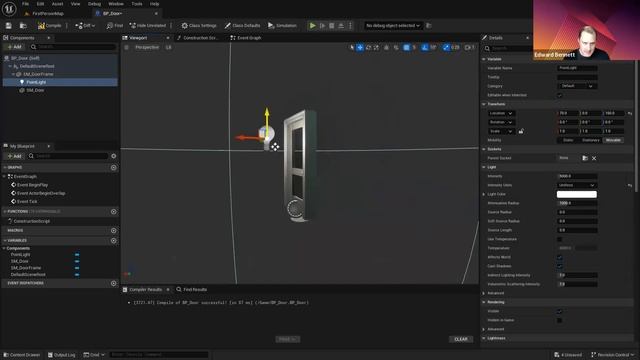Open Class Defaults
The height and width of the screenshot is (360, 640).
coord(242,26)
